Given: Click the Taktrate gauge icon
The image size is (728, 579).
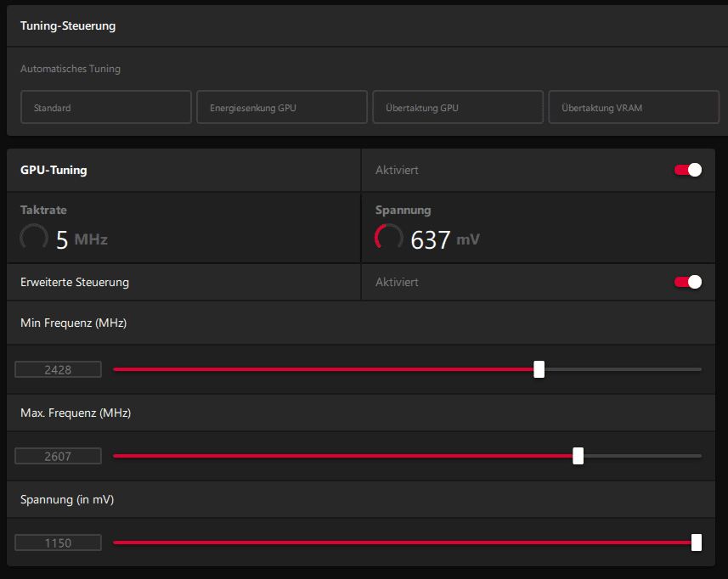Looking at the screenshot, I should click(34, 237).
